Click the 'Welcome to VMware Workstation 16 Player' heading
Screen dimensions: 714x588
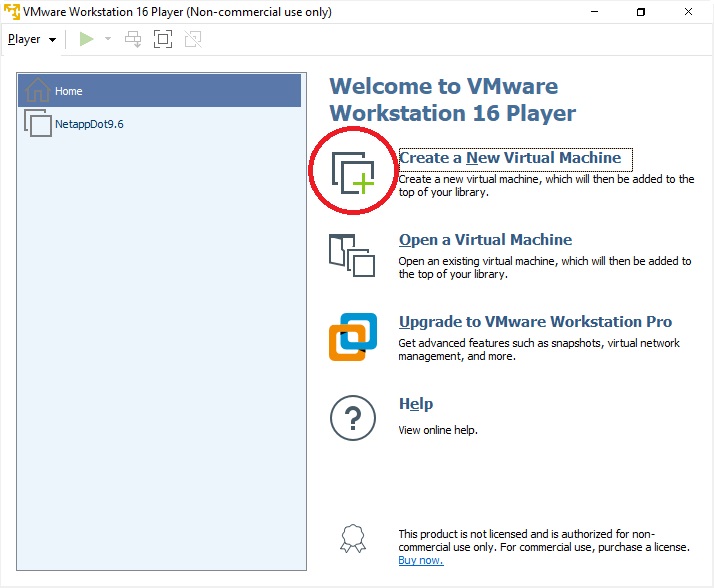(x=453, y=99)
